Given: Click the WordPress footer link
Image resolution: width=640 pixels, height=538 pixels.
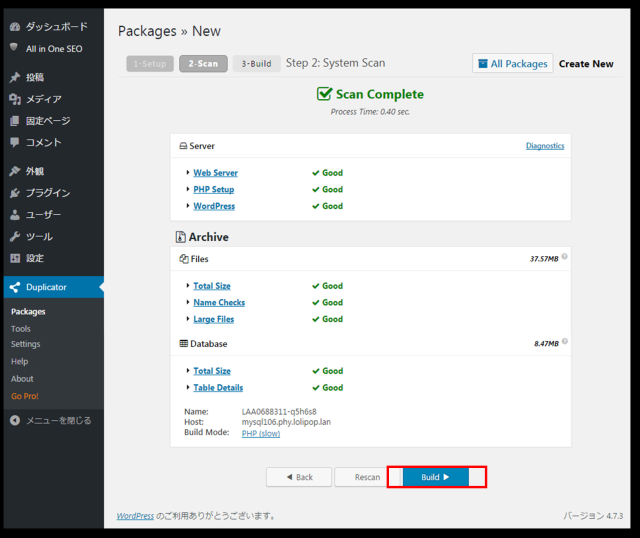Looking at the screenshot, I should click(136, 516).
